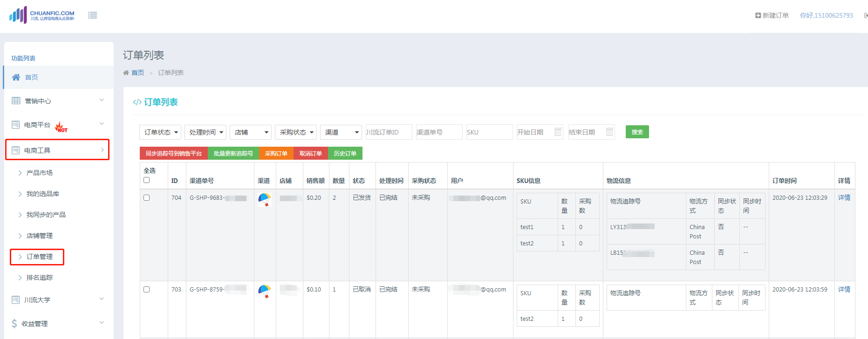
Task: Expand the 川流大学 chevron
Action: 102,299
